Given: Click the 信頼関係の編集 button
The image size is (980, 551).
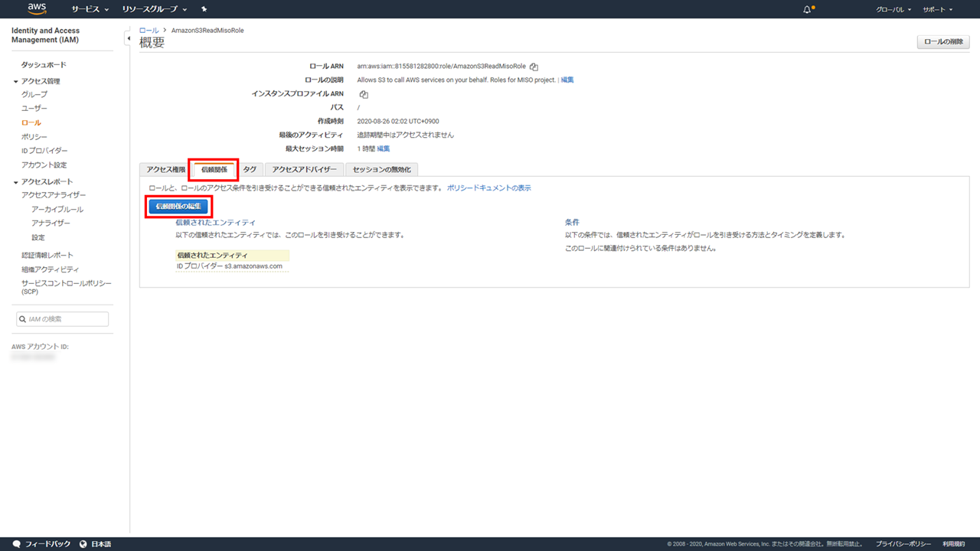Looking at the screenshot, I should click(x=178, y=207).
